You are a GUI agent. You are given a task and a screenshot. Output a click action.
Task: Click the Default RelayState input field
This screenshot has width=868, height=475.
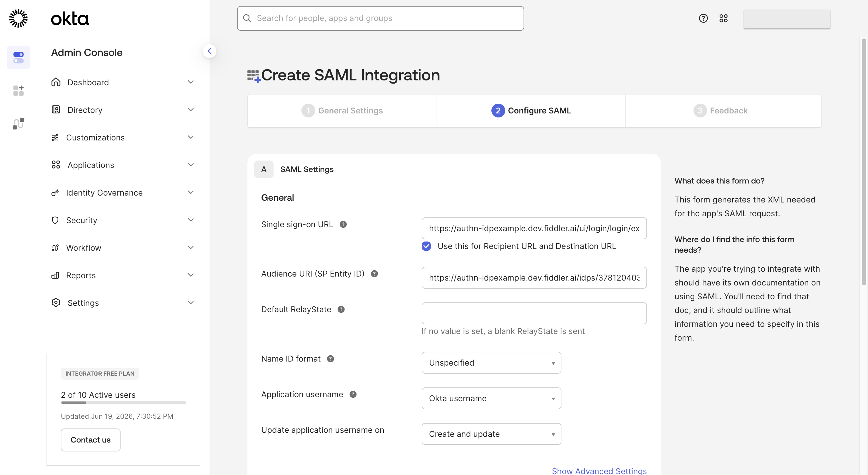tap(534, 314)
